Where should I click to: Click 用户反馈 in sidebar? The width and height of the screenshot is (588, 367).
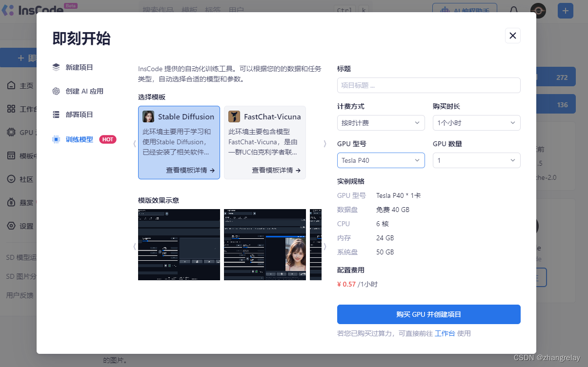coord(20,295)
